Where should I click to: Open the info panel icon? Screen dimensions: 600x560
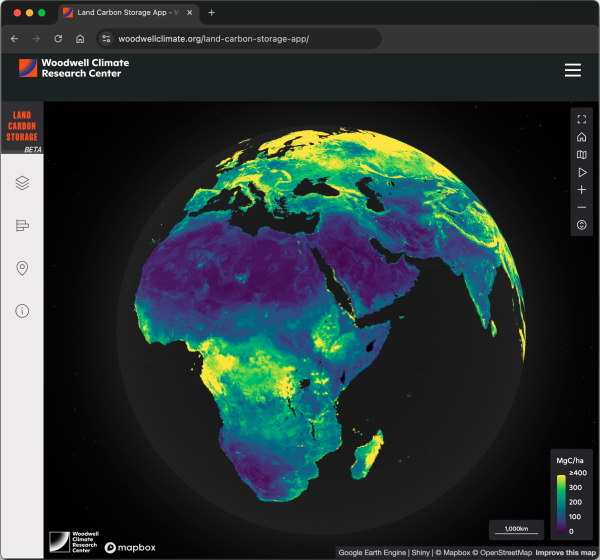point(22,311)
